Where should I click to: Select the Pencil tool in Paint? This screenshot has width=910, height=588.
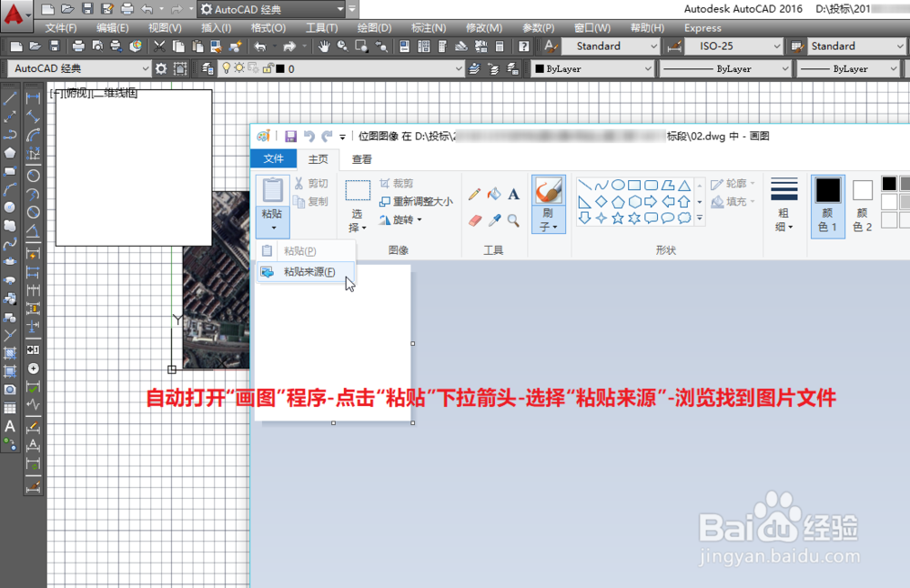[474, 194]
